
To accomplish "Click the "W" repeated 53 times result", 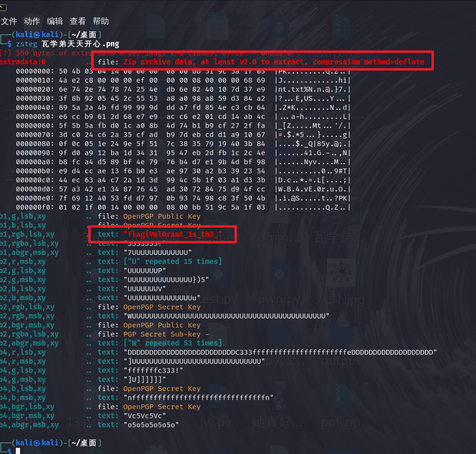I will pyautogui.click(x=173, y=343).
